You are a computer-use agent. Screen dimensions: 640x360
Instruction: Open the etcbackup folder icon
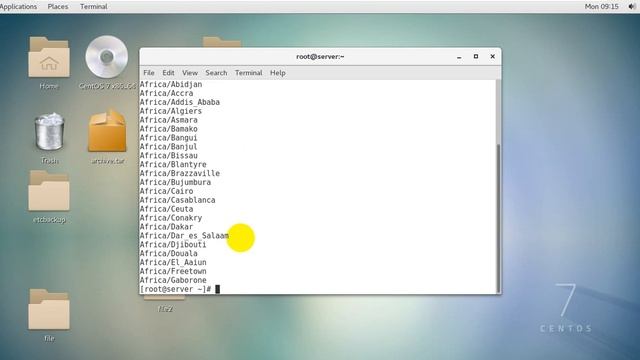pyautogui.click(x=49, y=191)
